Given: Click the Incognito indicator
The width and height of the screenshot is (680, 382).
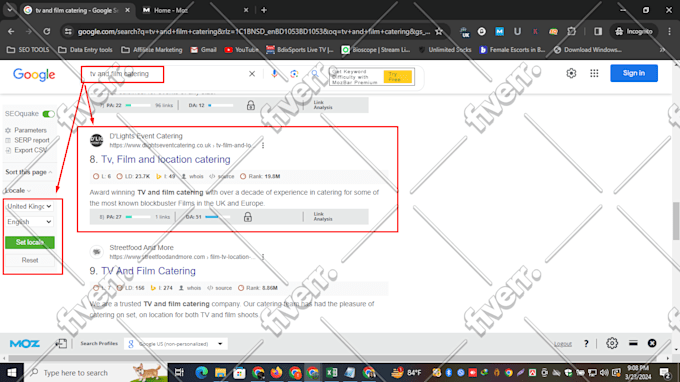Looking at the screenshot, I should point(634,31).
